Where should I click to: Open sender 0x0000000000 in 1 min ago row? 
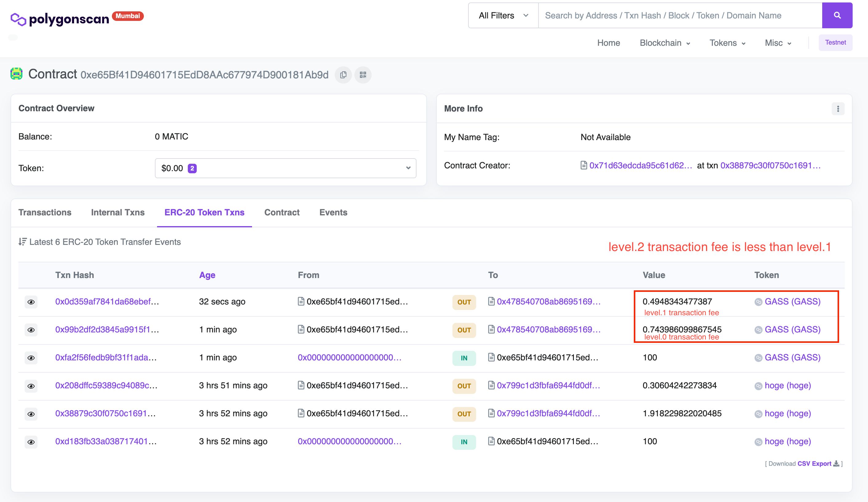tap(349, 357)
